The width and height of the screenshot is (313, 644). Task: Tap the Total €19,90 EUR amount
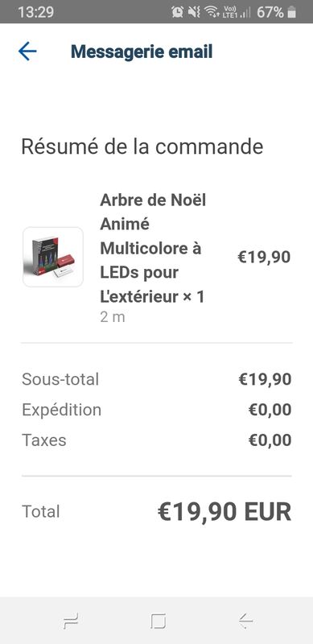tap(224, 512)
